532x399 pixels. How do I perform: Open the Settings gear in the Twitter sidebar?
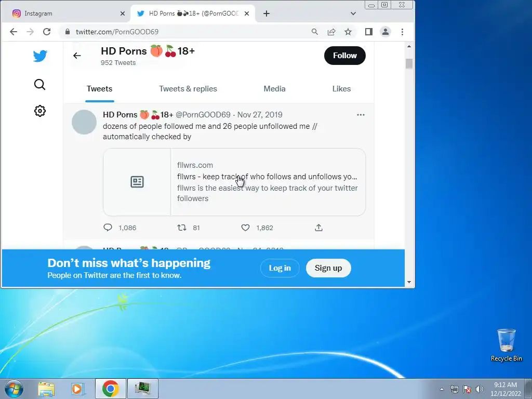pos(39,111)
